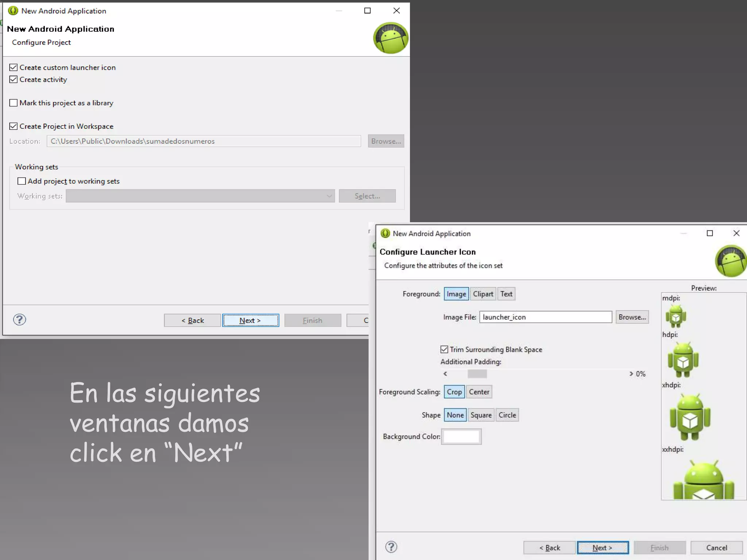Set shape to None
Screen dimensions: 747x560
coord(455,415)
